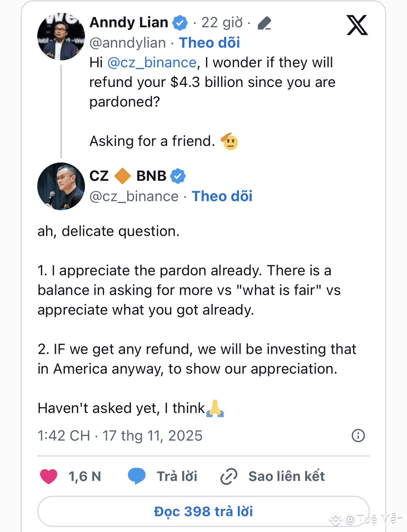This screenshot has height=532, width=407.
Task: Follow CZ via Theo dõi link
Action: click(x=222, y=196)
